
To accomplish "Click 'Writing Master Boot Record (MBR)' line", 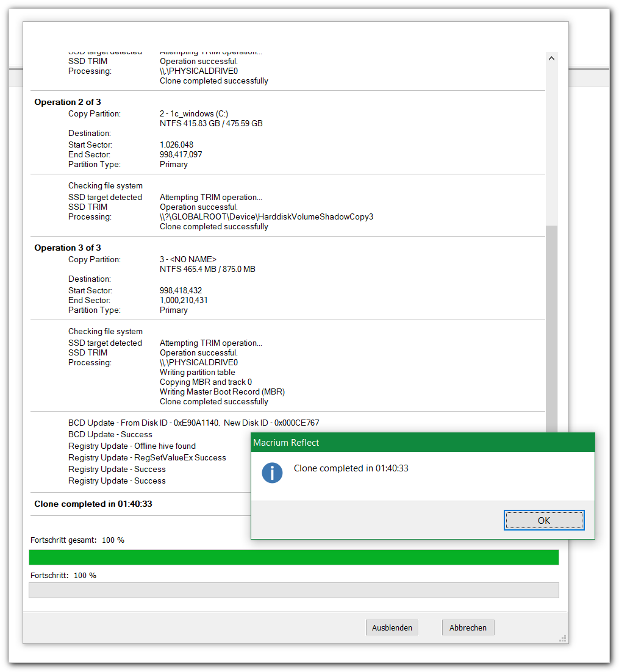I will (222, 391).
